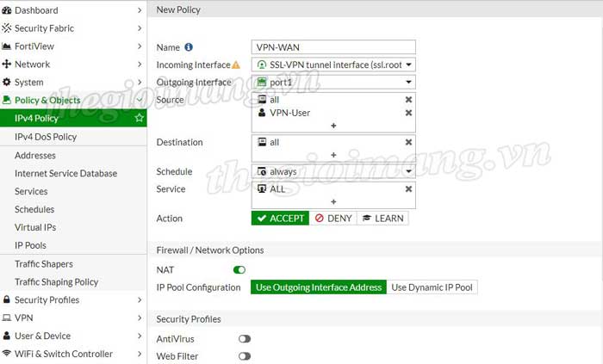The image size is (603, 364).
Task: Set Action to DENY
Action: pos(333,218)
